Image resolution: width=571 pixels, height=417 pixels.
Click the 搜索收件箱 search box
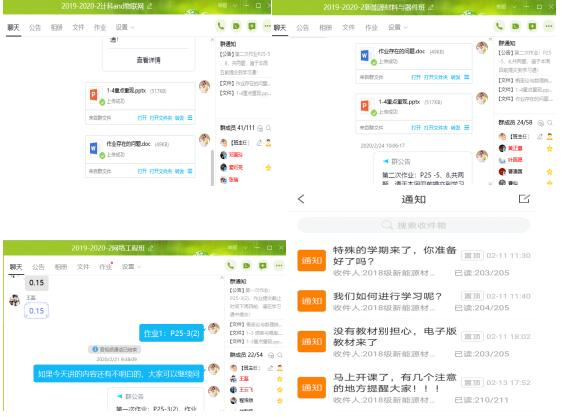(x=414, y=225)
